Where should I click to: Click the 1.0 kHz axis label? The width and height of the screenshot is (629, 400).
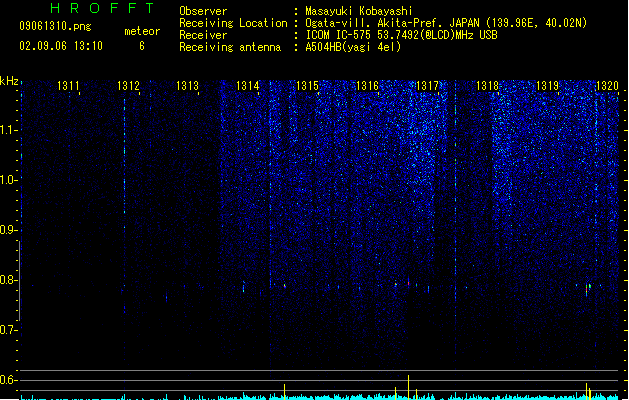coord(8,179)
